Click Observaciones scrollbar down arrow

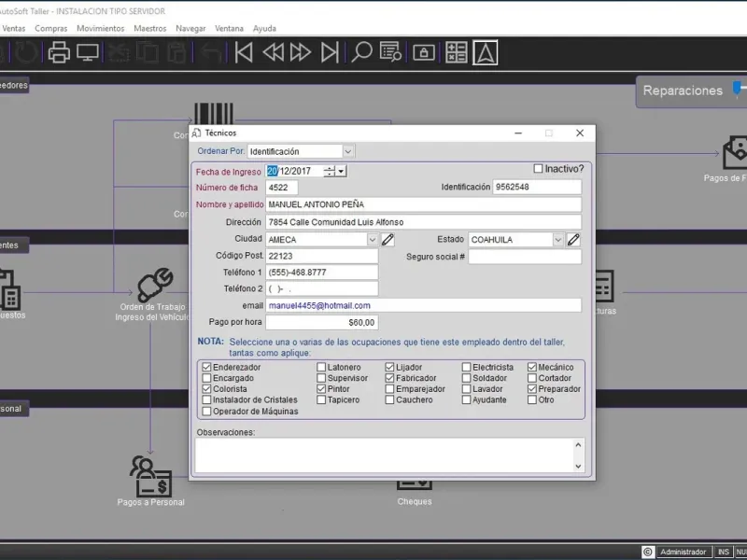pos(578,466)
